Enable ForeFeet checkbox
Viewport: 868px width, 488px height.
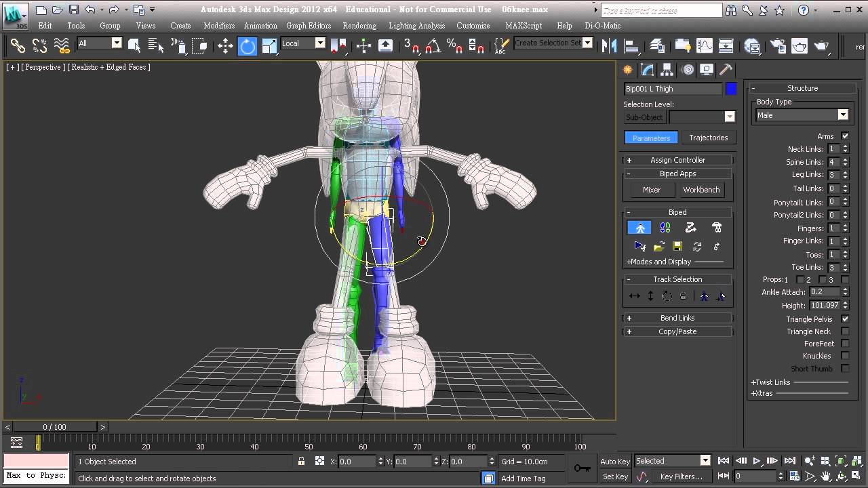[845, 344]
